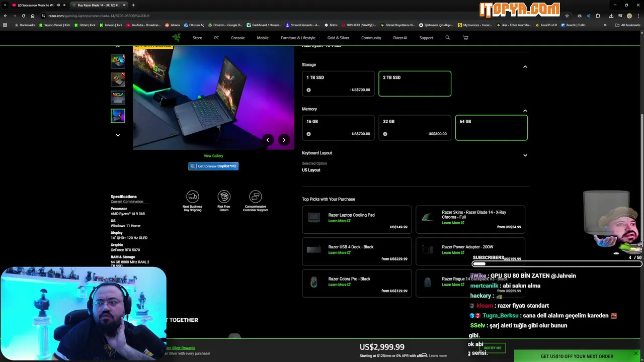Click the Comprehensive Customer Support icon
The image size is (644, 362).
coord(256,197)
